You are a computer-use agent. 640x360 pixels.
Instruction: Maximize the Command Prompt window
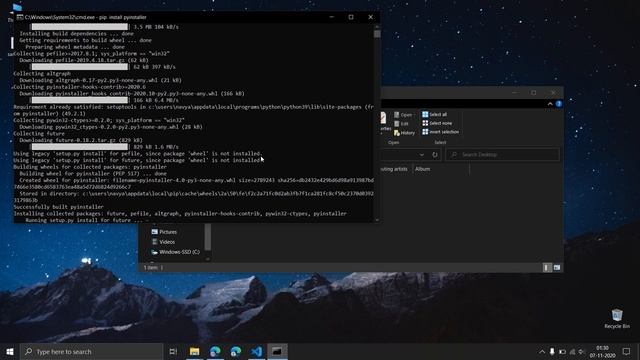351,17
